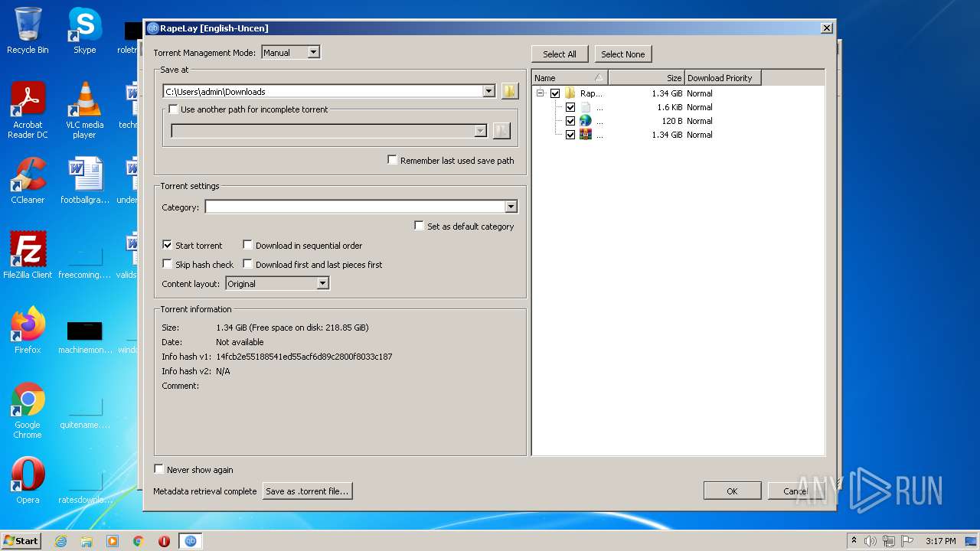Viewport: 980px width, 551px height.
Task: Open the volume icon in system tray
Action: coord(871,541)
